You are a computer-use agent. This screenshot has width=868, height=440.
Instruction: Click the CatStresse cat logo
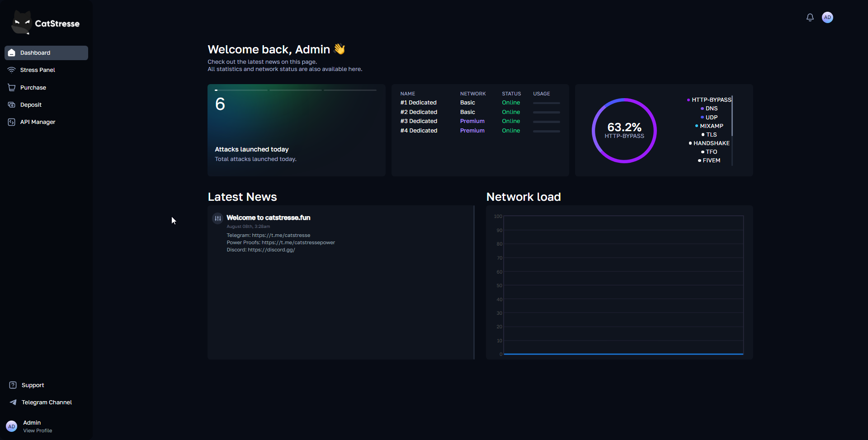point(21,23)
